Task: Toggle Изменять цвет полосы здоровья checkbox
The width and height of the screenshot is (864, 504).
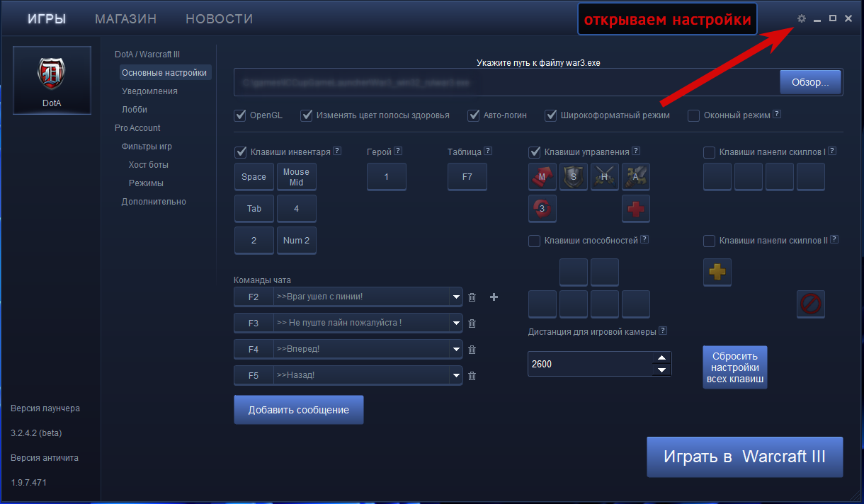Action: 307,115
